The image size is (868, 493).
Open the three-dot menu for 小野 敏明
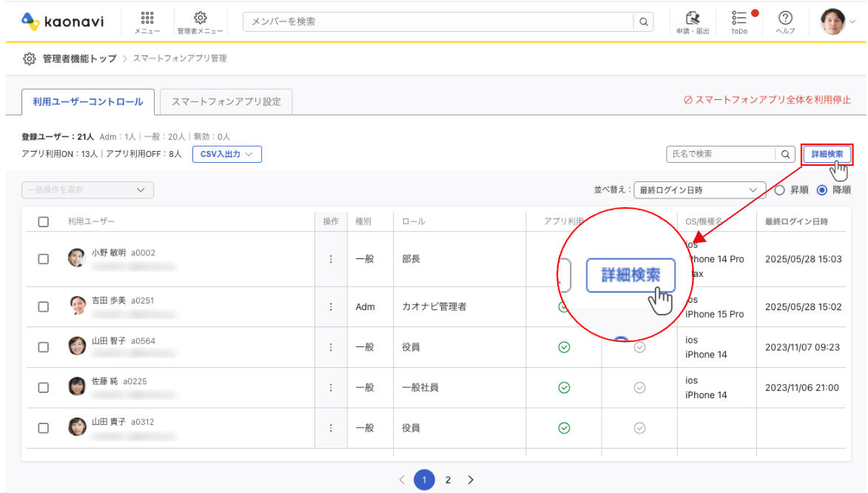[331, 259]
